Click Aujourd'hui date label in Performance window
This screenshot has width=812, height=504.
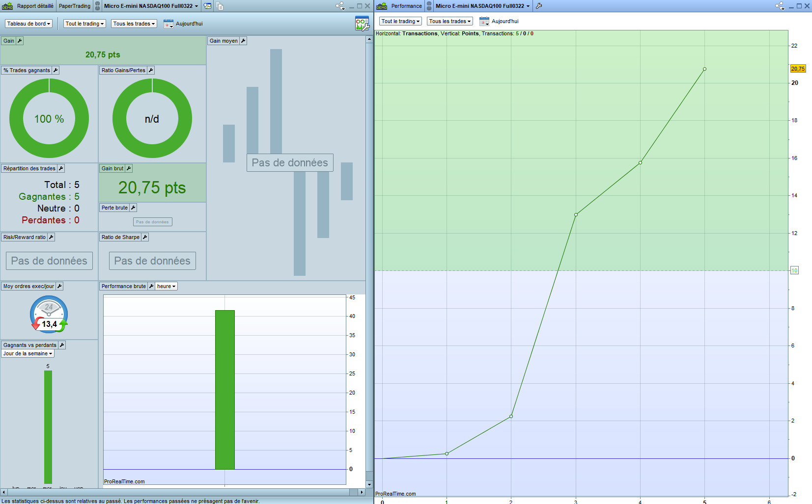click(x=505, y=21)
